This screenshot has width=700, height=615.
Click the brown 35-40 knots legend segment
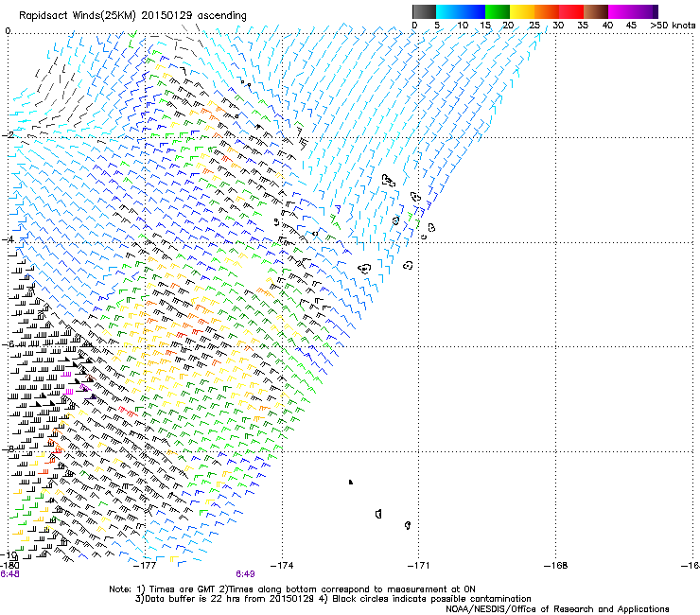tap(596, 11)
